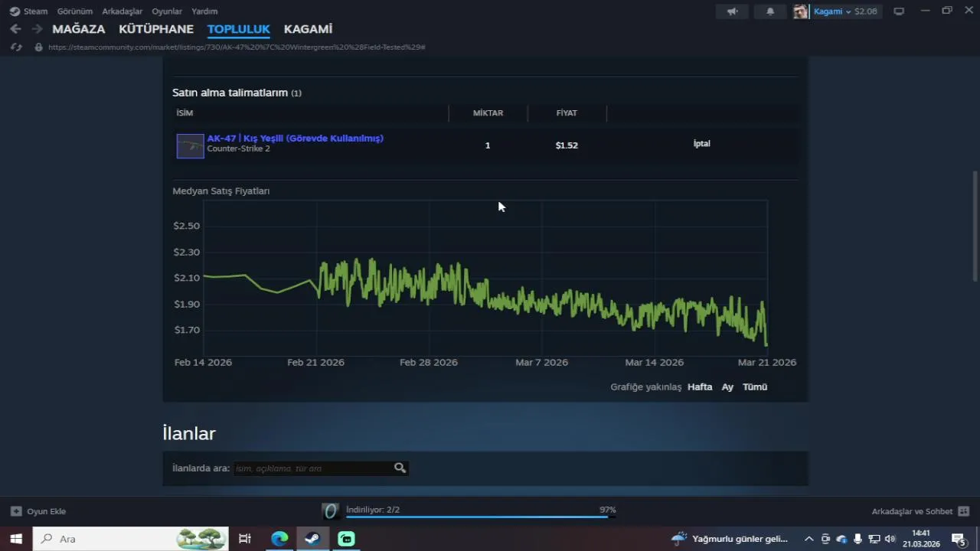Click the microphone tray icon
Image resolution: width=980 pixels, height=551 pixels.
(857, 539)
